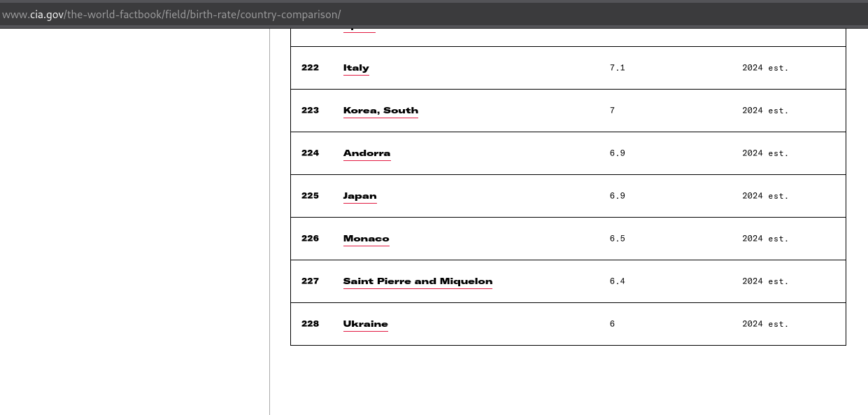Open the Andorra country link
The image size is (868, 415).
click(x=367, y=153)
